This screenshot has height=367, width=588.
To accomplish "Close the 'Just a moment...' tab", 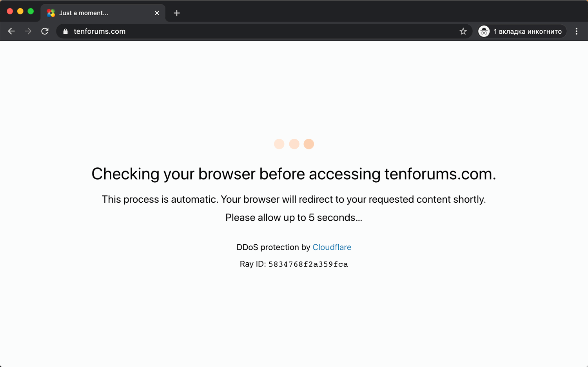I will pos(157,13).
